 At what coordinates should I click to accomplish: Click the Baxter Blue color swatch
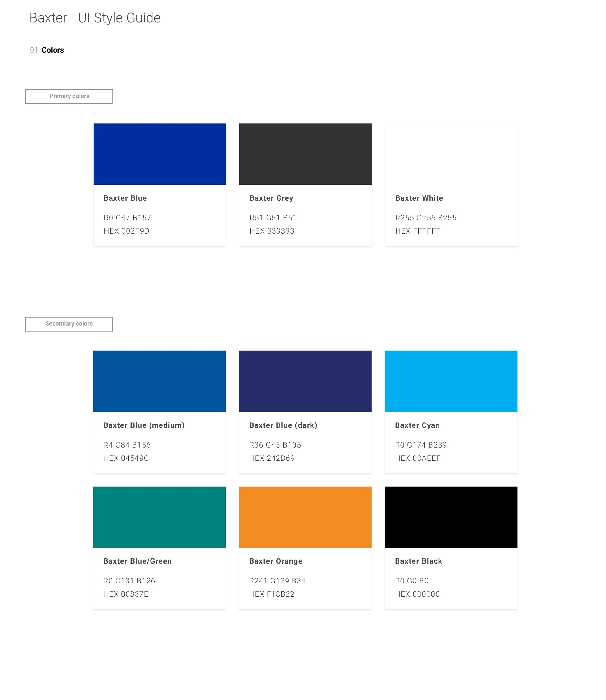(159, 154)
